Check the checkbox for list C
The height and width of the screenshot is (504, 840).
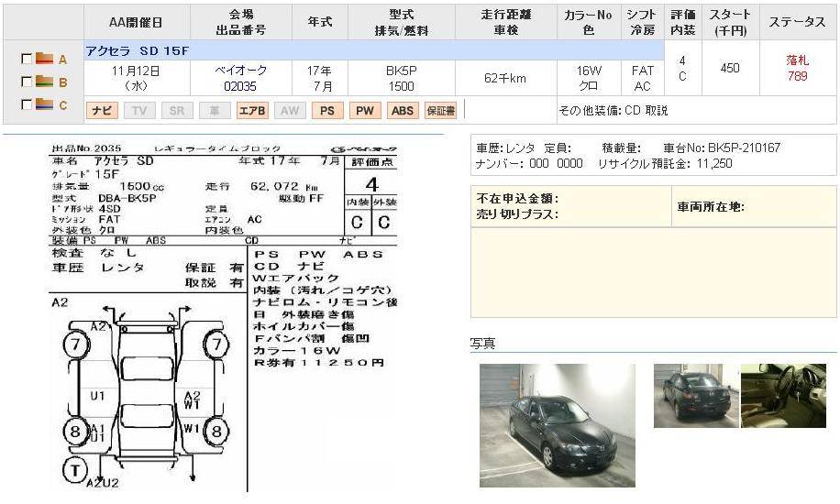click(26, 104)
